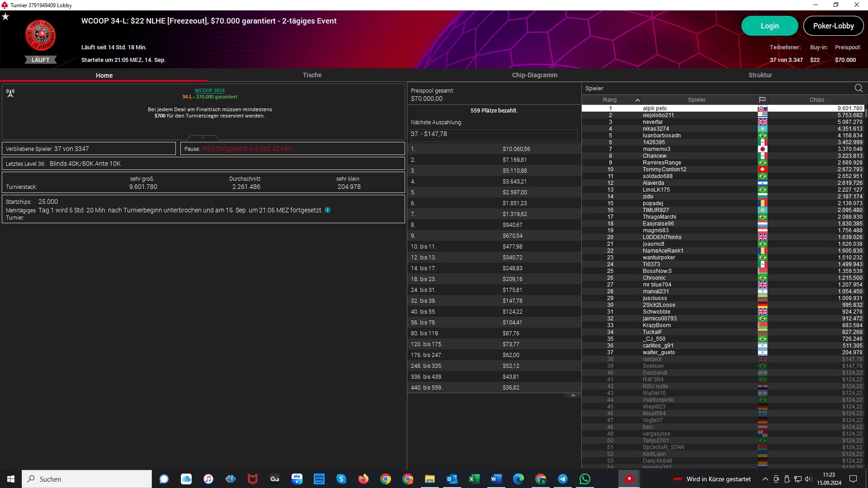Open the WhatsApp taskbar icon
The height and width of the screenshot is (488, 868).
585,479
